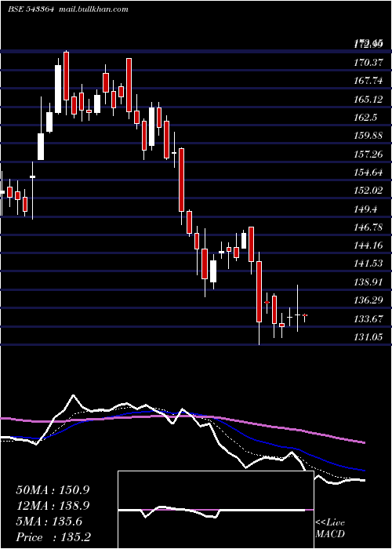Select the 152.02 price label
The image size is (392, 549).
[368, 191]
